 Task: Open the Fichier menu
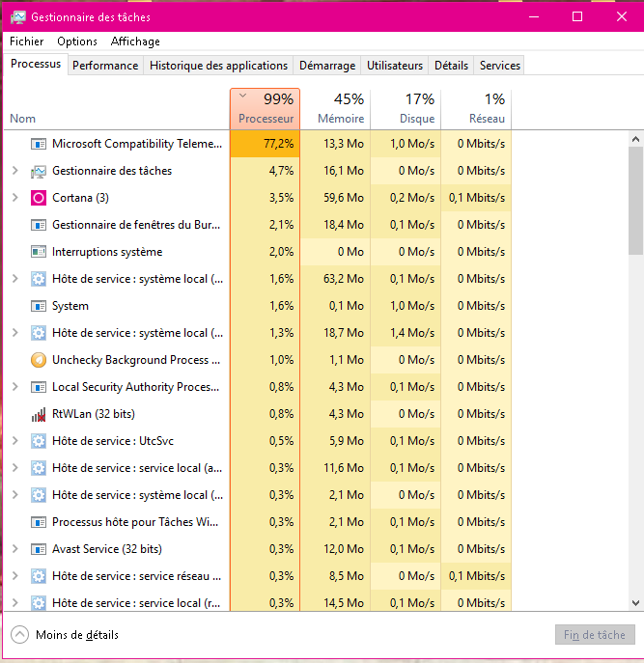pos(27,41)
